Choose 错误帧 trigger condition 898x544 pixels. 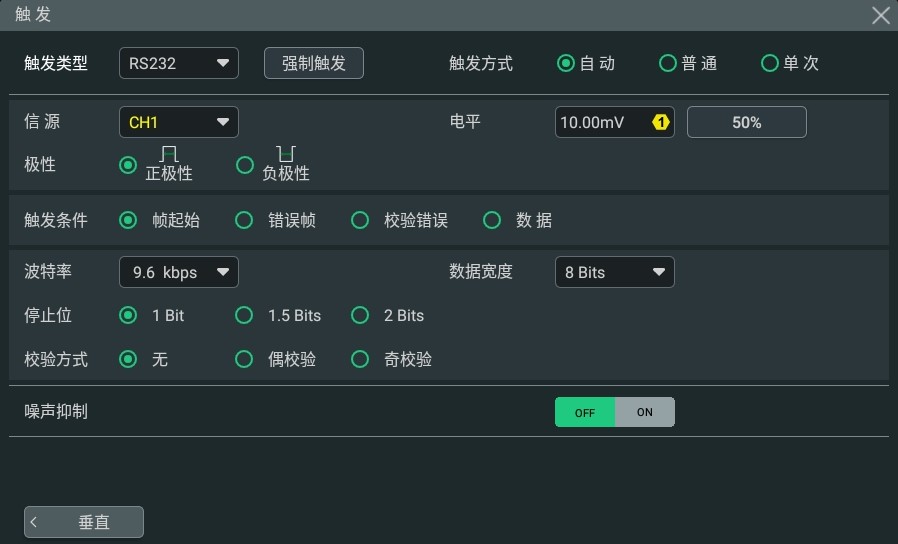275,220
